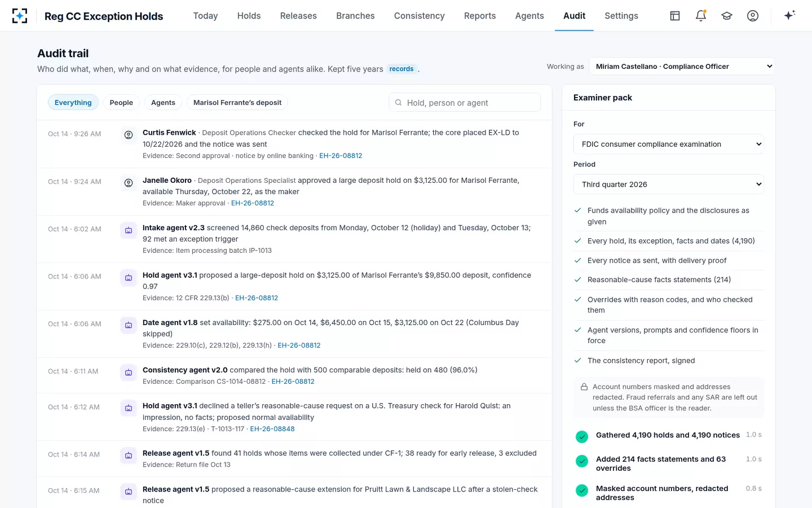Select the Agents filter chip

pos(163,102)
